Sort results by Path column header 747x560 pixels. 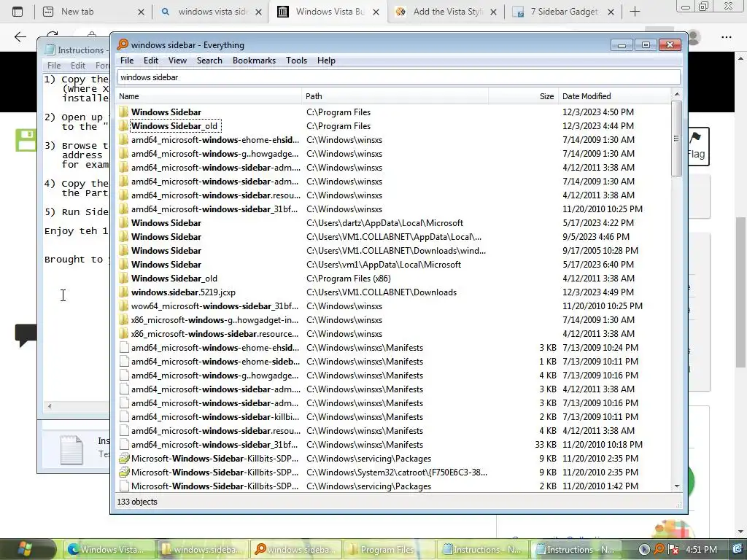point(395,96)
